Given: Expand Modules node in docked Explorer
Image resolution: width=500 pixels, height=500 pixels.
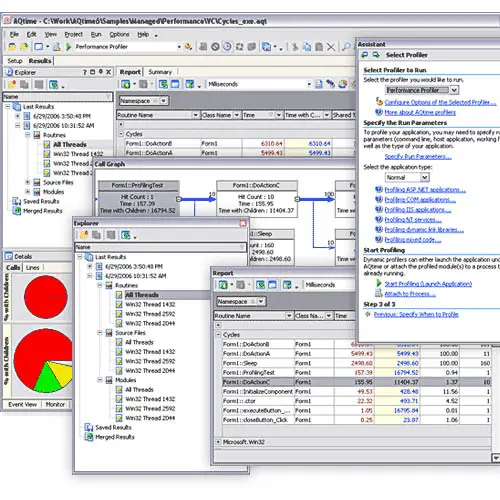Looking at the screenshot, I should point(28,192).
